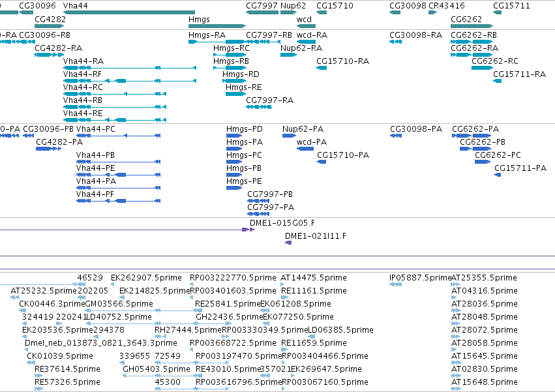The width and height of the screenshot is (555, 392).
Task: Click the Hmgs gene bar
Action: pyautogui.click(x=217, y=26)
